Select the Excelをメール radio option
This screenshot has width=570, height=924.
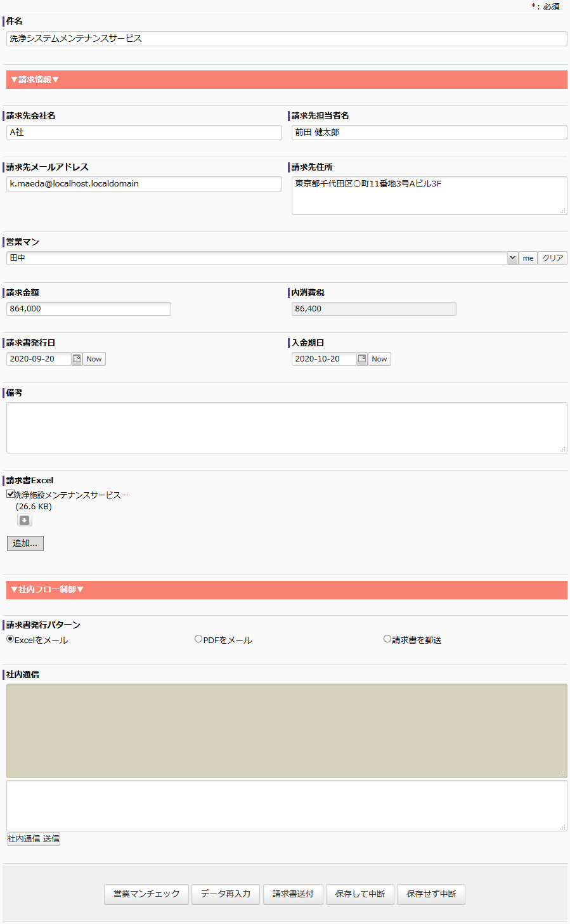coord(10,639)
